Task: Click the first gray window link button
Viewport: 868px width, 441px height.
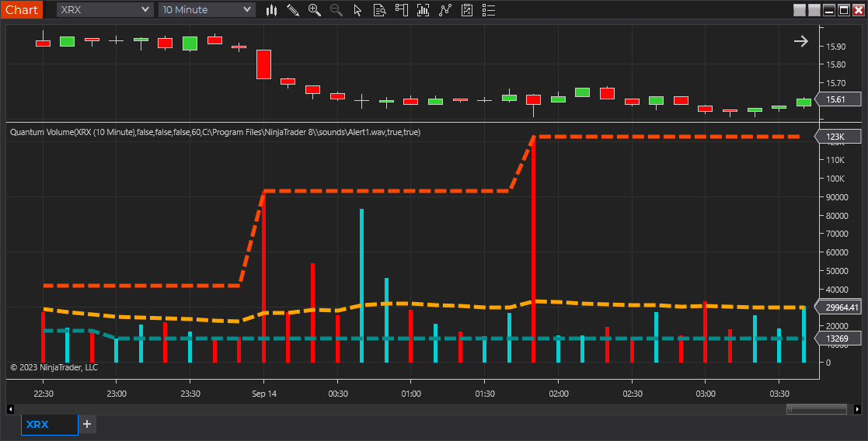Action: click(x=800, y=10)
